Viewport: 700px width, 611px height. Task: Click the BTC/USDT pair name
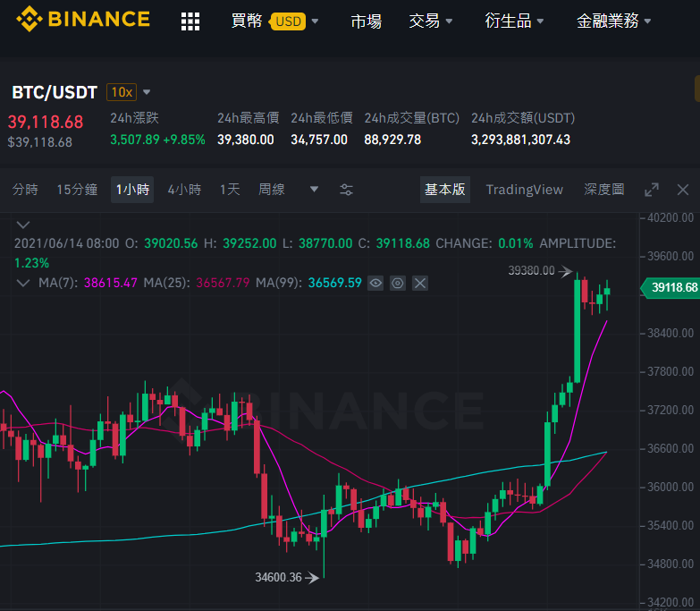point(55,92)
